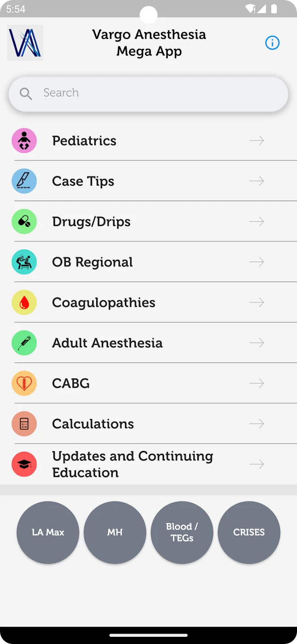297x644 pixels.
Task: Tap the Coagulopathies blood drop icon
Action: coord(24,302)
